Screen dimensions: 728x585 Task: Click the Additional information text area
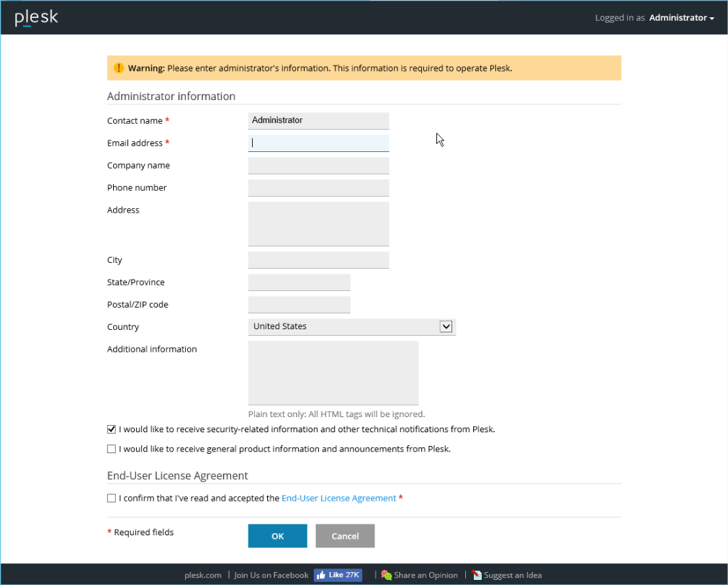pyautogui.click(x=333, y=372)
